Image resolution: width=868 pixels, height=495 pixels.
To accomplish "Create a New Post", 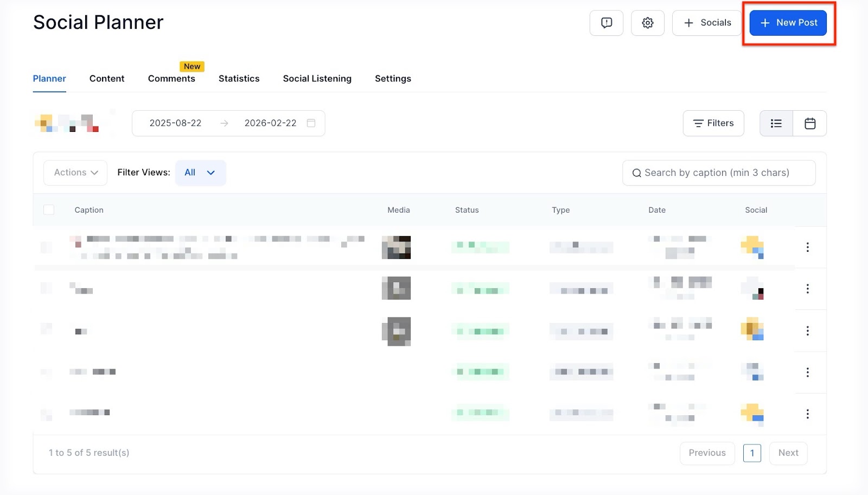I will click(x=788, y=23).
